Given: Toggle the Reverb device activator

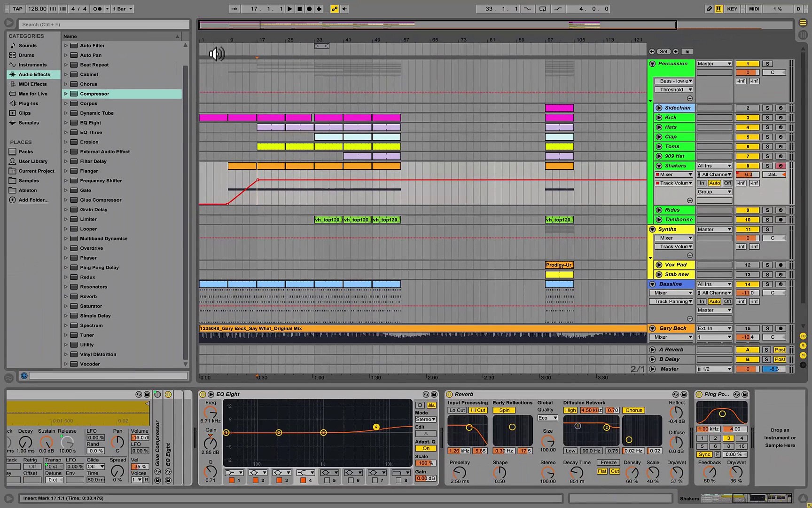Looking at the screenshot, I should 450,394.
